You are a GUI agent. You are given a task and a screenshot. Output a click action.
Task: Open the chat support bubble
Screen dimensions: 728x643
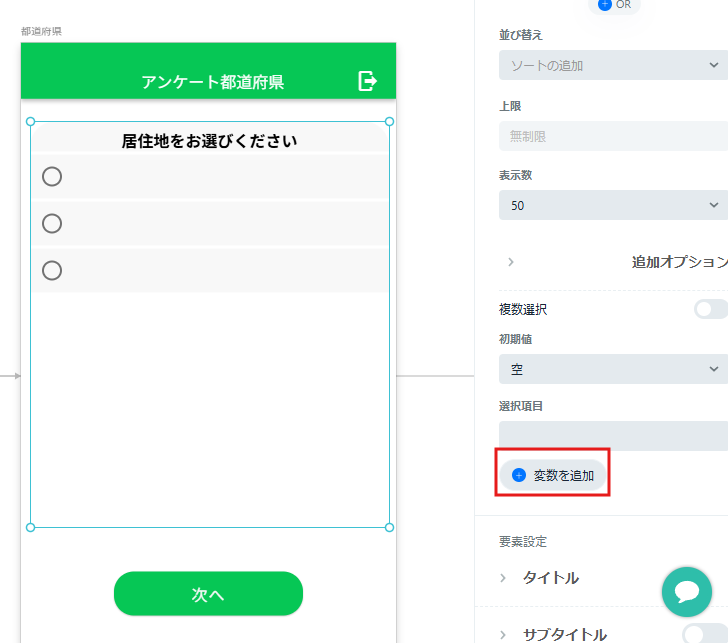click(686, 591)
